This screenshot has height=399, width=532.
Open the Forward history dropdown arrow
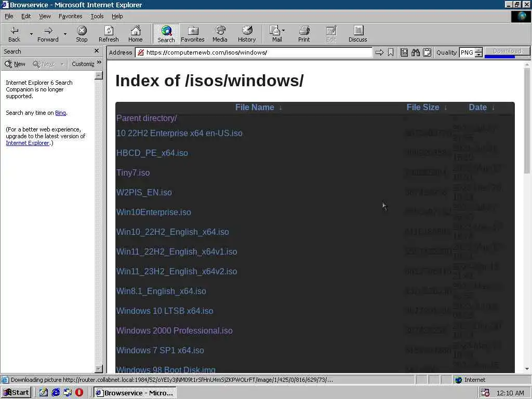pyautogui.click(x=65, y=34)
